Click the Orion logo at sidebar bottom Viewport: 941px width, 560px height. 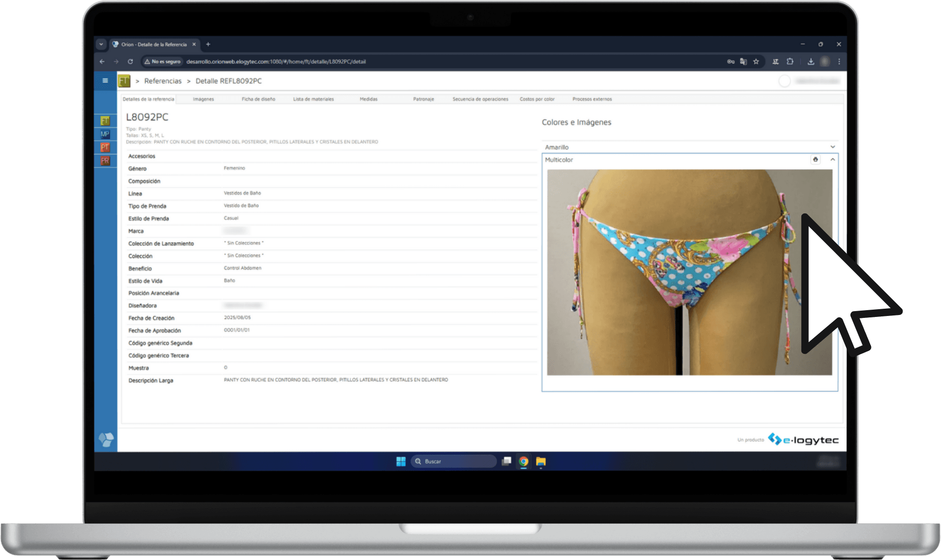(106, 439)
